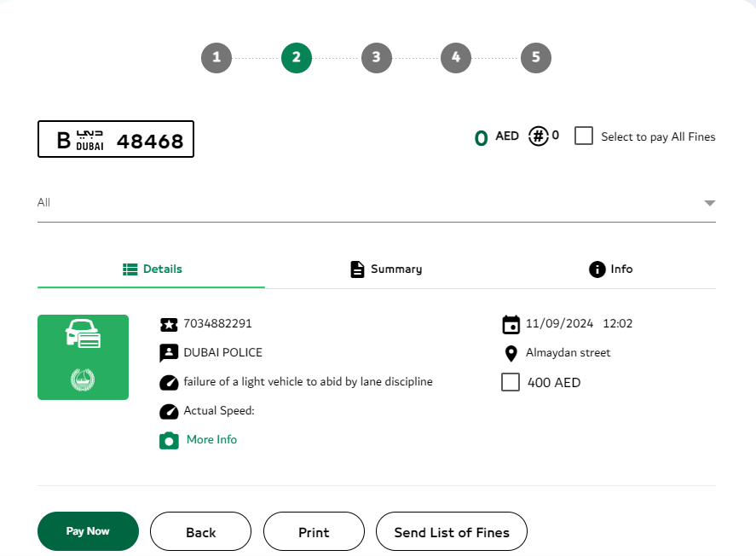
Task: Open the Info tab
Action: coord(610,269)
